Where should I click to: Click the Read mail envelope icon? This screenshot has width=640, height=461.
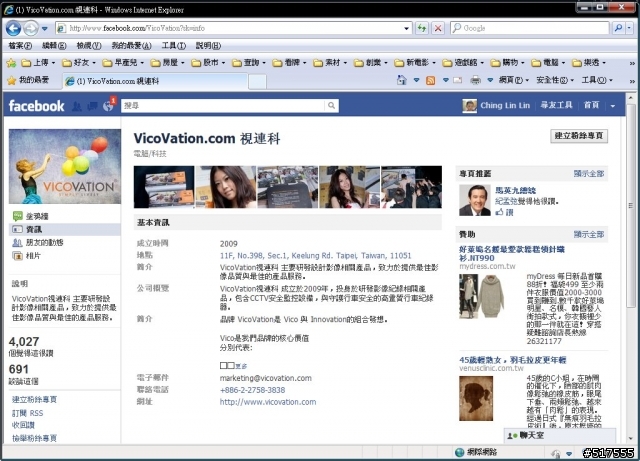click(x=458, y=80)
